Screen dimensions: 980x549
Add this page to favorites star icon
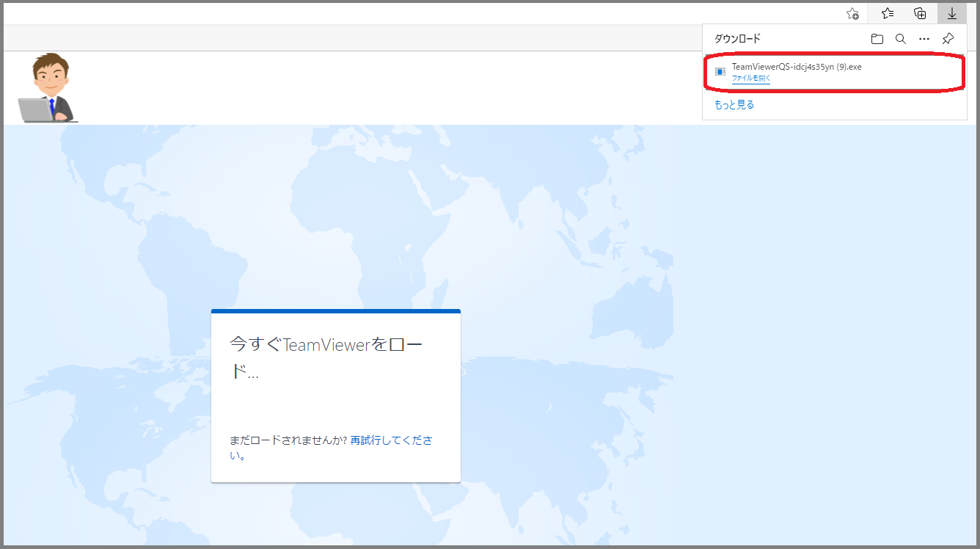click(x=852, y=13)
